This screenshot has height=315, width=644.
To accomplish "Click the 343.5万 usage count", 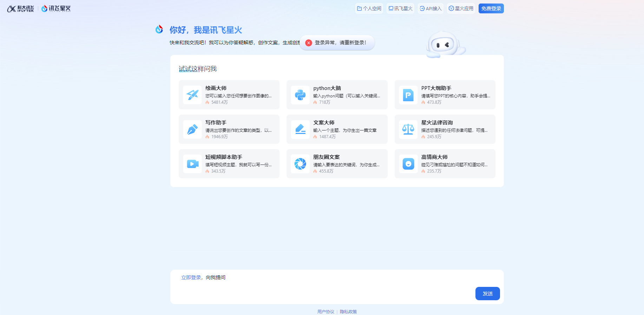I will pyautogui.click(x=218, y=171).
